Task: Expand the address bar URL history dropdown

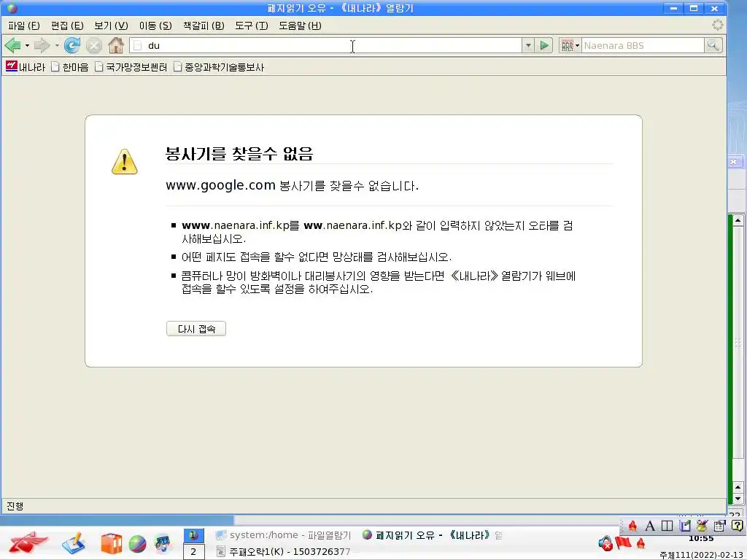Action: click(528, 46)
